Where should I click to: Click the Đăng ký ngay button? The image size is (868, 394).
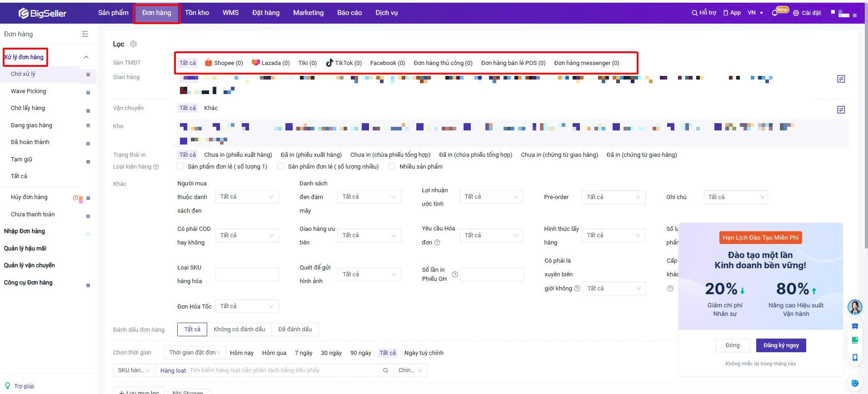[780, 345]
